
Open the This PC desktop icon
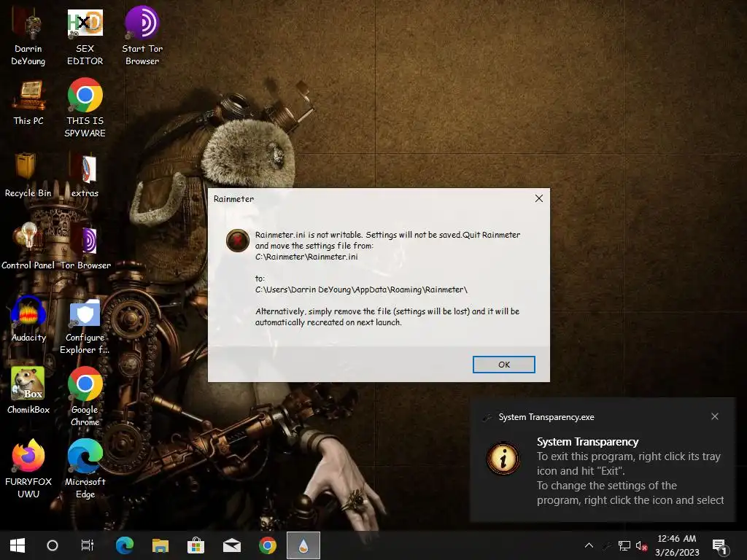click(x=28, y=102)
